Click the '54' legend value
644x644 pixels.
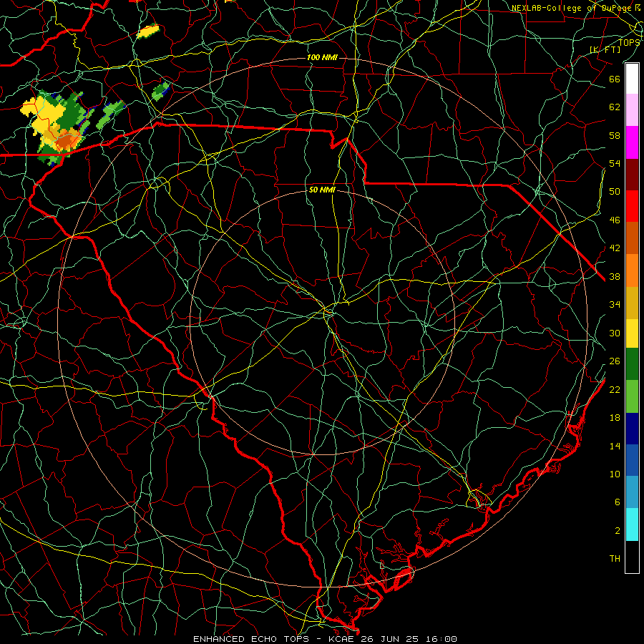tap(615, 163)
